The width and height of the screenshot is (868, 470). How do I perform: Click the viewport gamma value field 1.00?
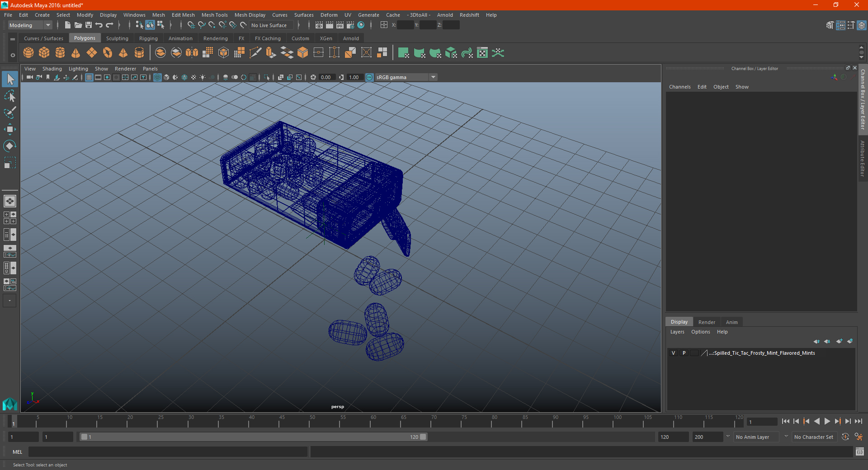point(354,77)
